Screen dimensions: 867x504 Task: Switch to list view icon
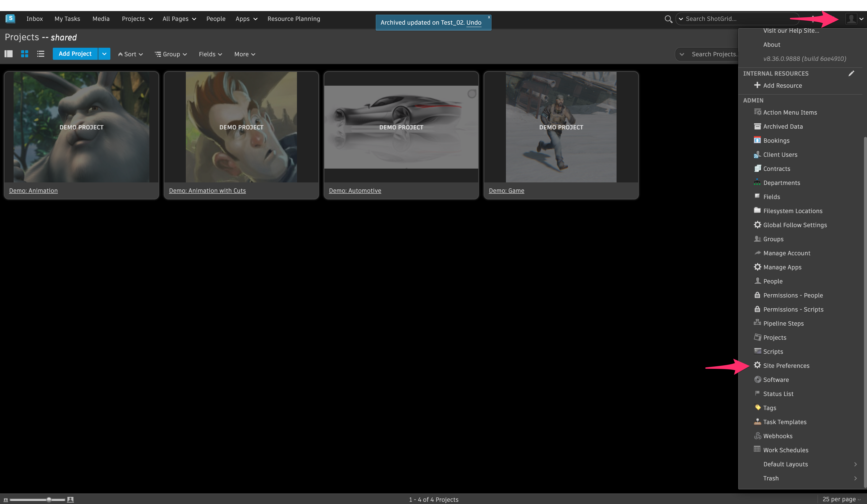[40, 54]
